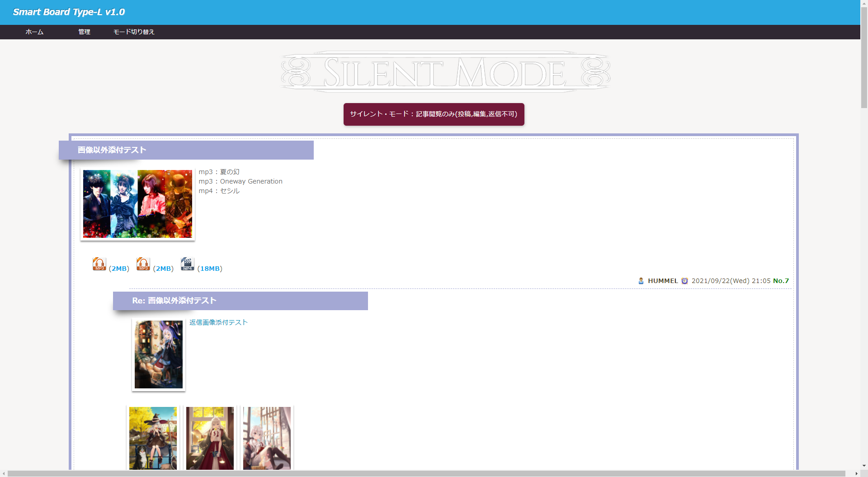Click the No.7 post number

click(781, 281)
